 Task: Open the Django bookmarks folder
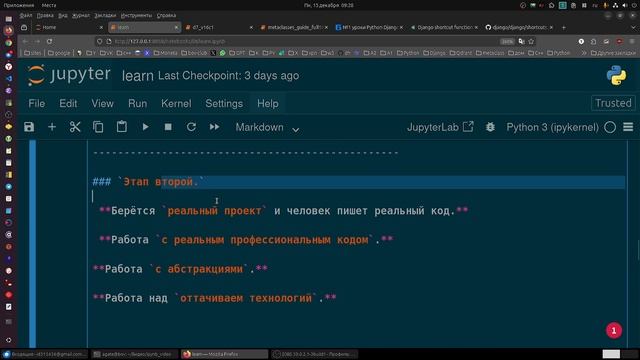(435, 53)
